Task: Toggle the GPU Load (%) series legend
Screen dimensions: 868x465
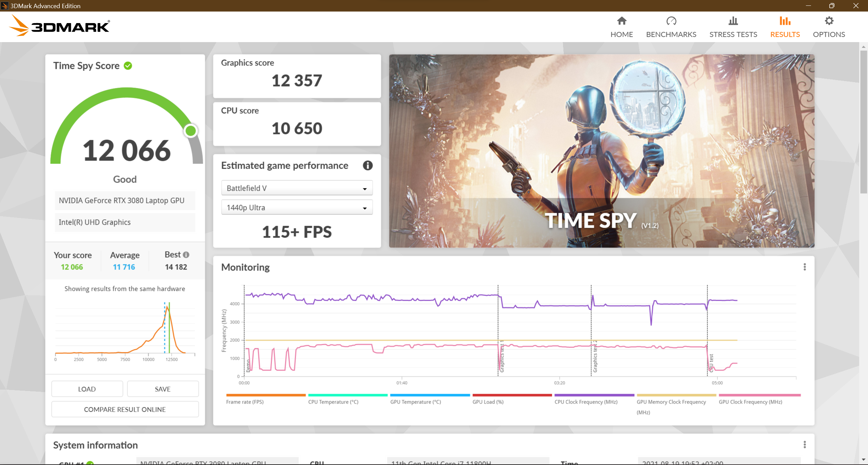Action: tap(488, 402)
